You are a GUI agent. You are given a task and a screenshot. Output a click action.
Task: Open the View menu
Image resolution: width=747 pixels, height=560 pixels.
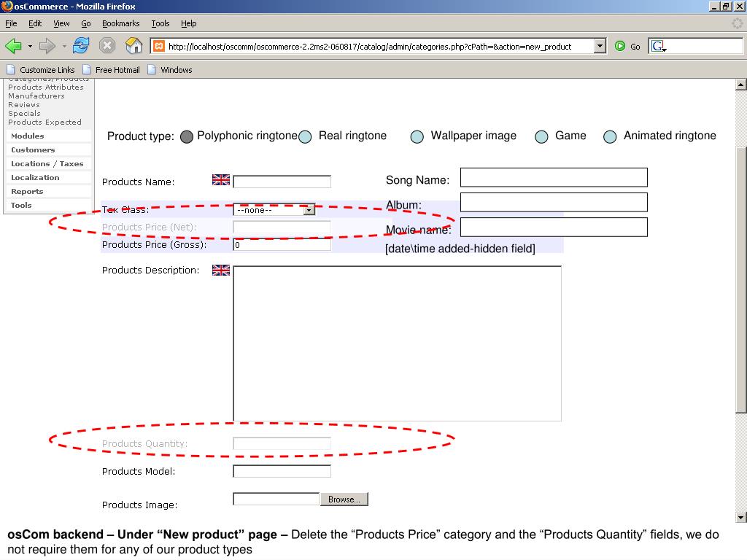[61, 23]
